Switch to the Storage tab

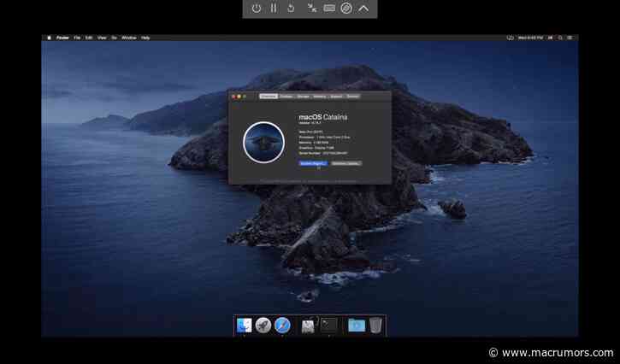pyautogui.click(x=303, y=97)
